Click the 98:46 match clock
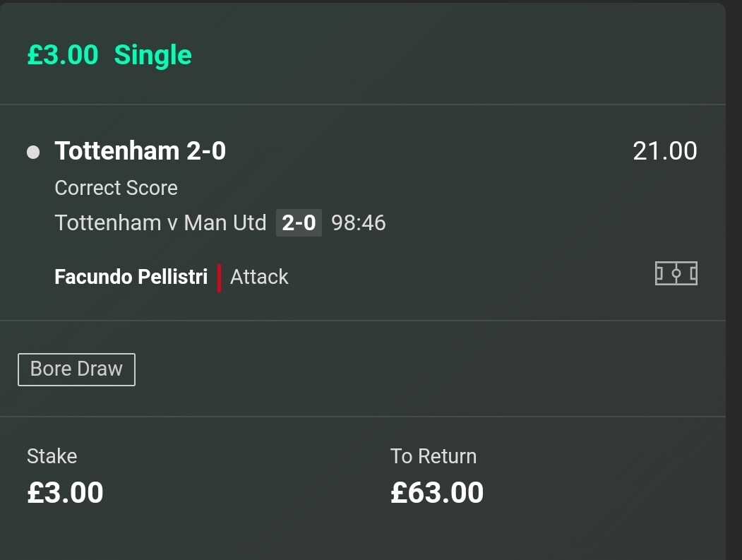Image resolution: width=742 pixels, height=560 pixels. pyautogui.click(x=358, y=223)
